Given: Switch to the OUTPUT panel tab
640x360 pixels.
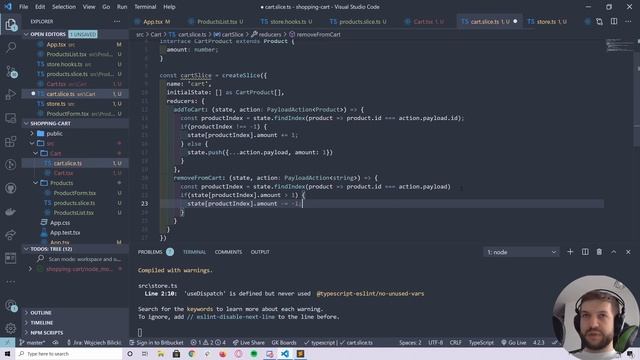Looking at the screenshot, I should click(260, 252).
